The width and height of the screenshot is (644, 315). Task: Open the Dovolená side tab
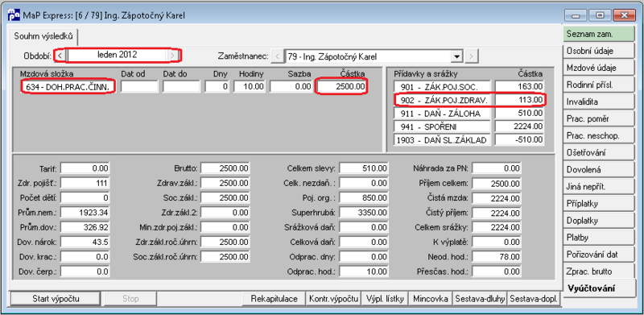[x=598, y=169]
